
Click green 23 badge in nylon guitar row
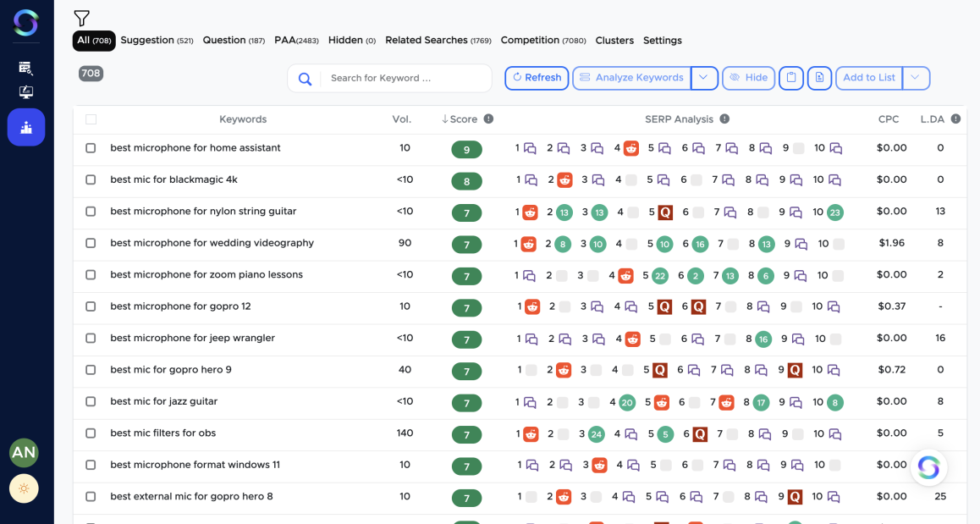pos(835,212)
